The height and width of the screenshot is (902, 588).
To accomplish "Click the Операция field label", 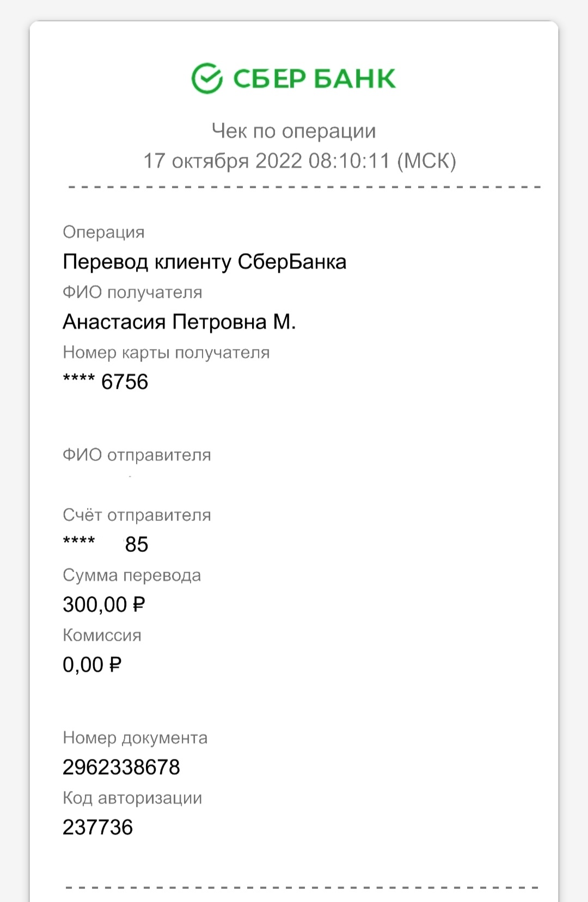I will point(103,232).
